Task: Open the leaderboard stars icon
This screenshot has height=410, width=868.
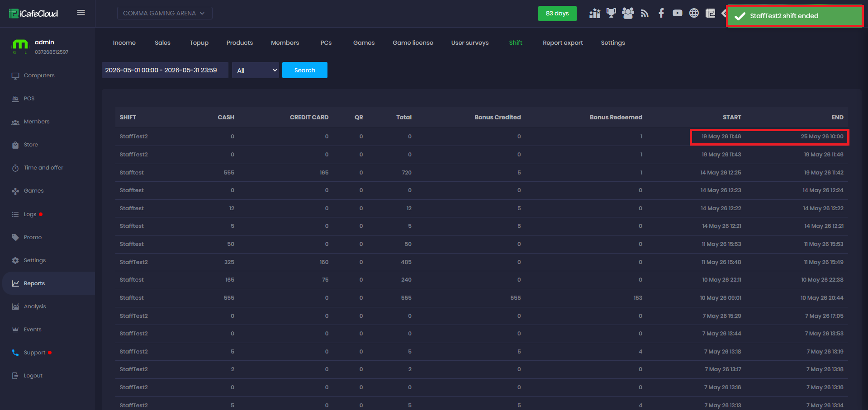Action: point(595,13)
